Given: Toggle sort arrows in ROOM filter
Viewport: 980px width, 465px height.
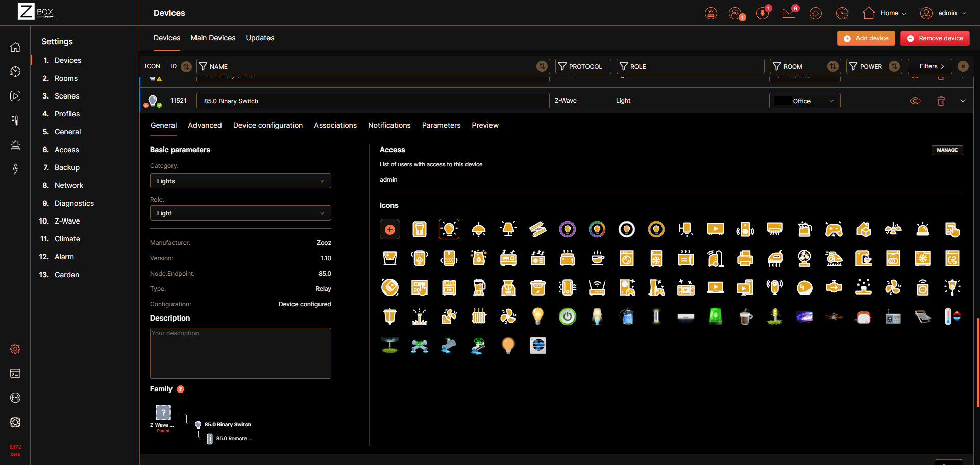Looking at the screenshot, I should point(833,66).
